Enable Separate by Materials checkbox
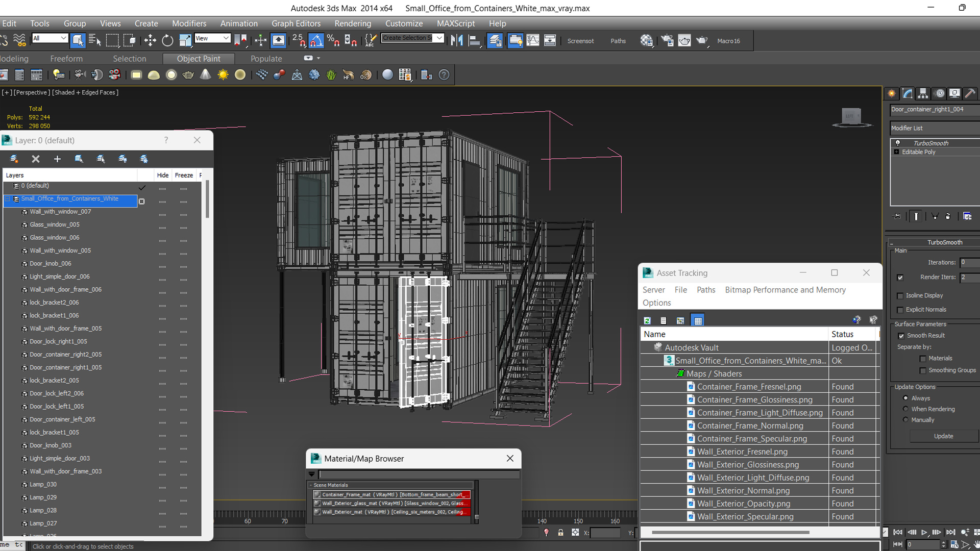Screen dimensions: 980x551 coord(923,359)
